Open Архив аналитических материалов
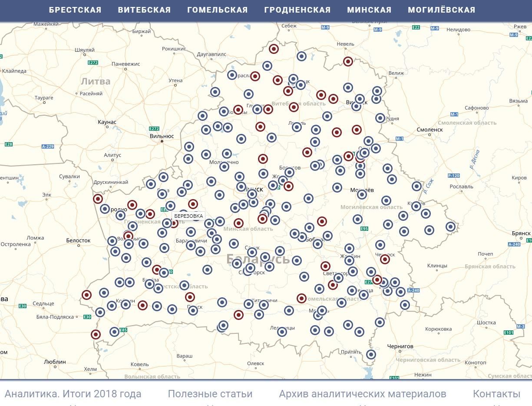Screen dimensions: 532x406 coord(362,394)
